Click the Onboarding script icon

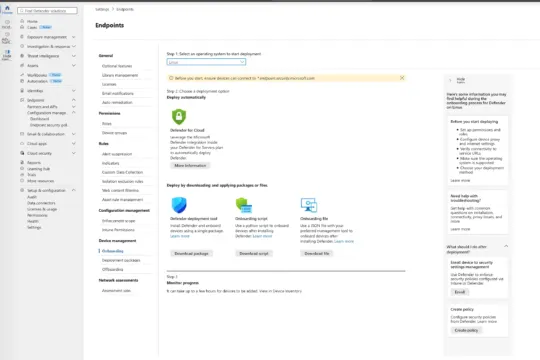click(x=244, y=205)
